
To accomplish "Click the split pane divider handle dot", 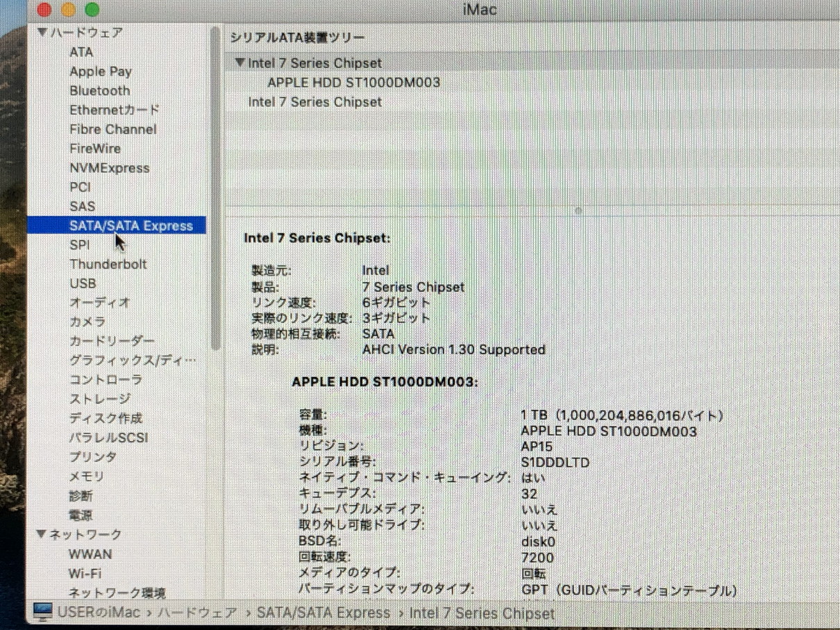I will (578, 210).
